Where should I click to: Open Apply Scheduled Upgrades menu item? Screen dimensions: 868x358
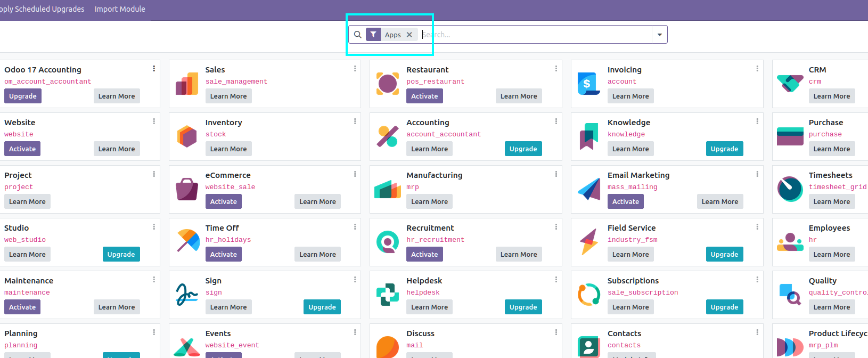(x=42, y=9)
